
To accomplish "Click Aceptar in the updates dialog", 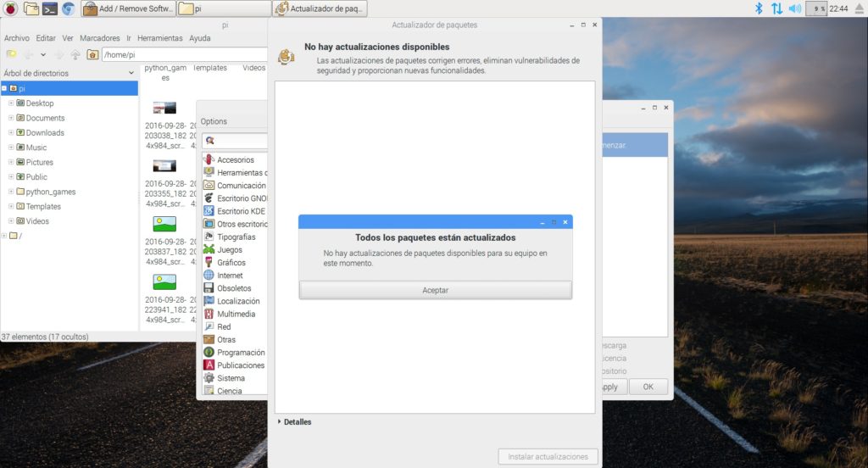I will point(435,290).
